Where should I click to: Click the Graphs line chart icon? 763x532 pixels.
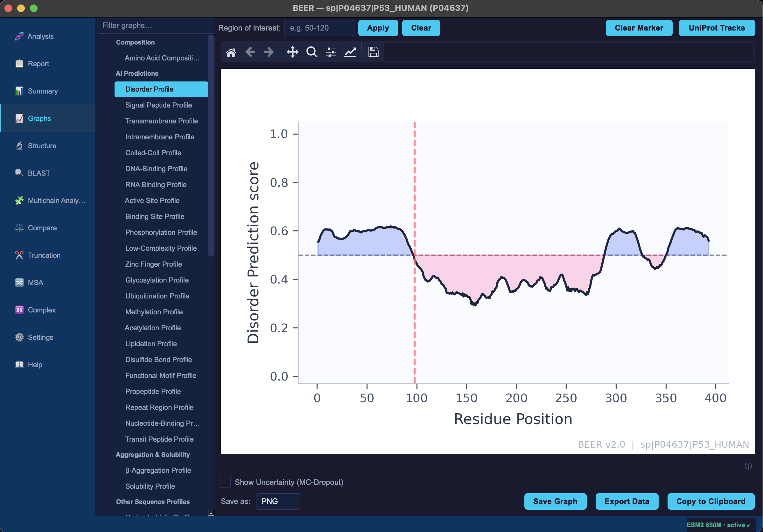click(19, 118)
